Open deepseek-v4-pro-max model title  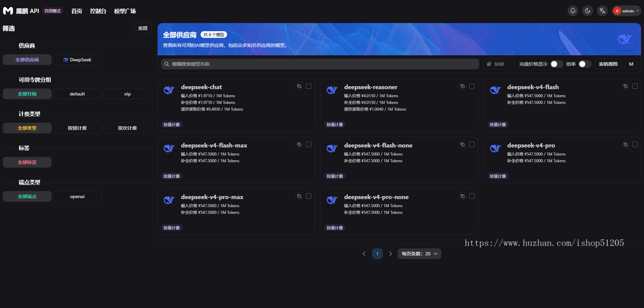[x=212, y=197]
